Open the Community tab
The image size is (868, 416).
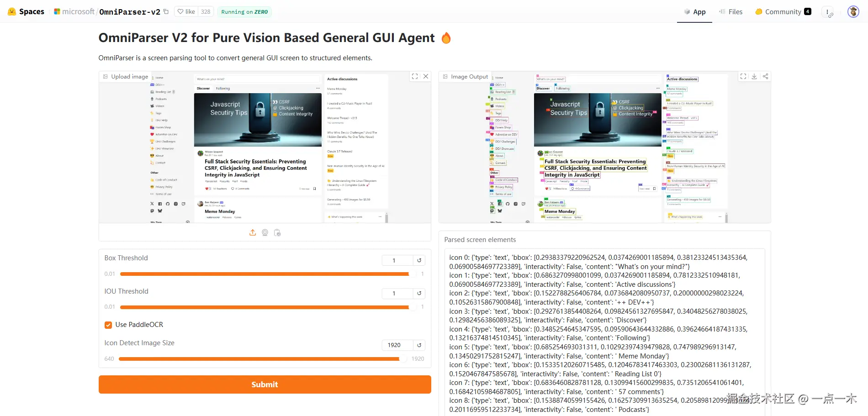point(783,12)
